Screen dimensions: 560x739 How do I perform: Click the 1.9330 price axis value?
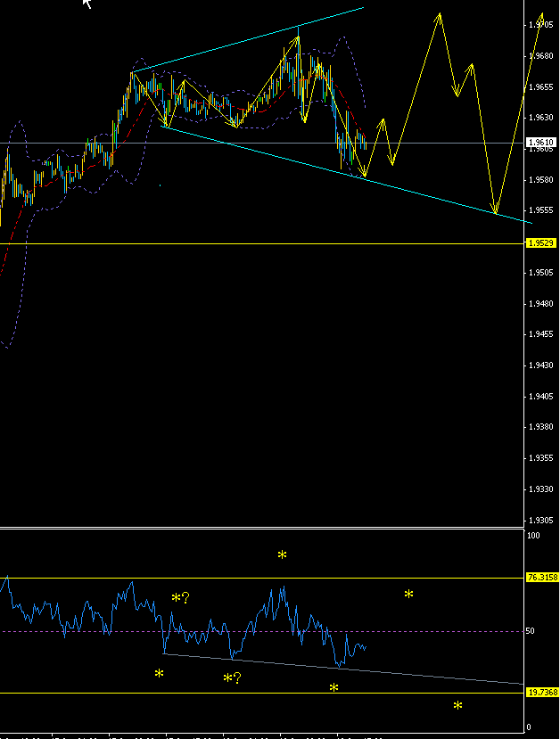(541, 489)
